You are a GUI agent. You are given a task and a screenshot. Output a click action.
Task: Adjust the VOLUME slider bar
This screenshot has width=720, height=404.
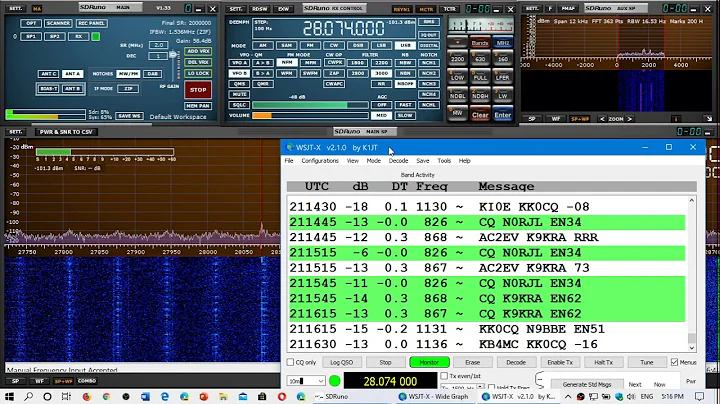(x=310, y=116)
